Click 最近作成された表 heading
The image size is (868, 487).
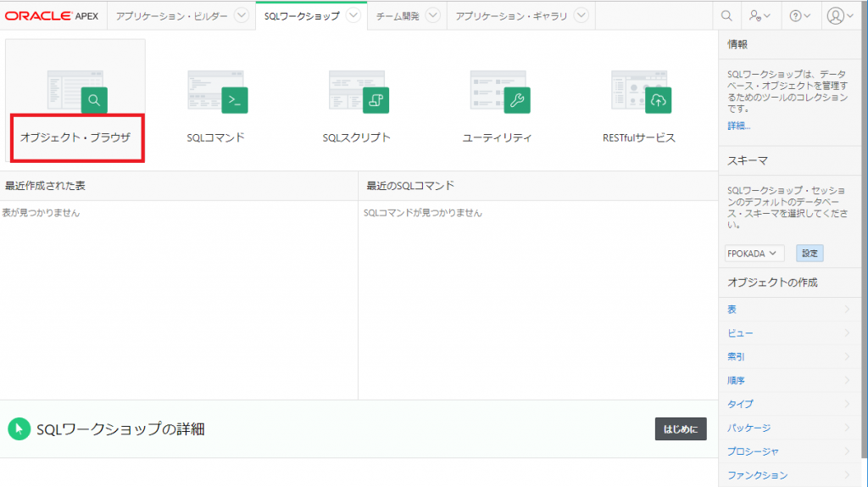tap(45, 186)
